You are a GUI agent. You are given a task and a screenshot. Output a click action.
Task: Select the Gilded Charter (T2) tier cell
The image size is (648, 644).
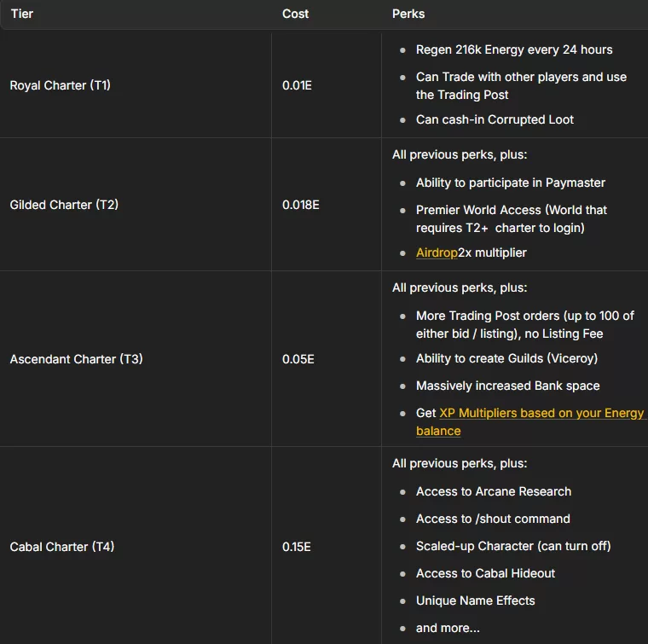64,205
